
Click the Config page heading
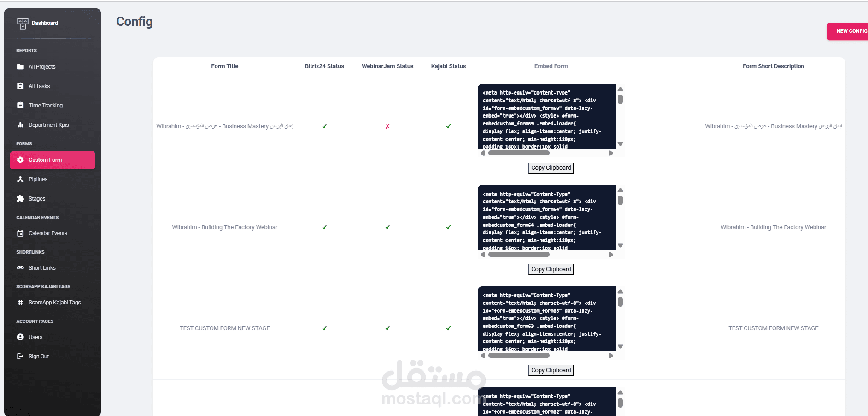pyautogui.click(x=134, y=22)
